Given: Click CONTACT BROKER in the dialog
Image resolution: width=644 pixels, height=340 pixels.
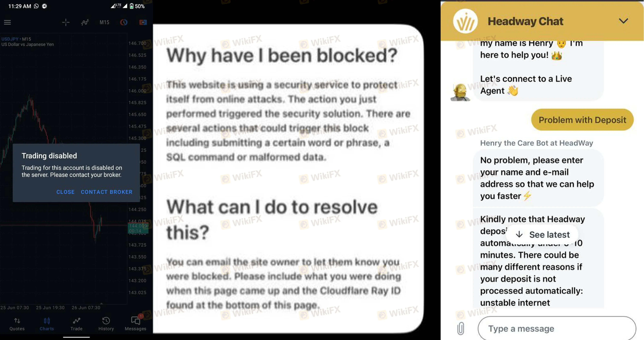Looking at the screenshot, I should pos(107,192).
